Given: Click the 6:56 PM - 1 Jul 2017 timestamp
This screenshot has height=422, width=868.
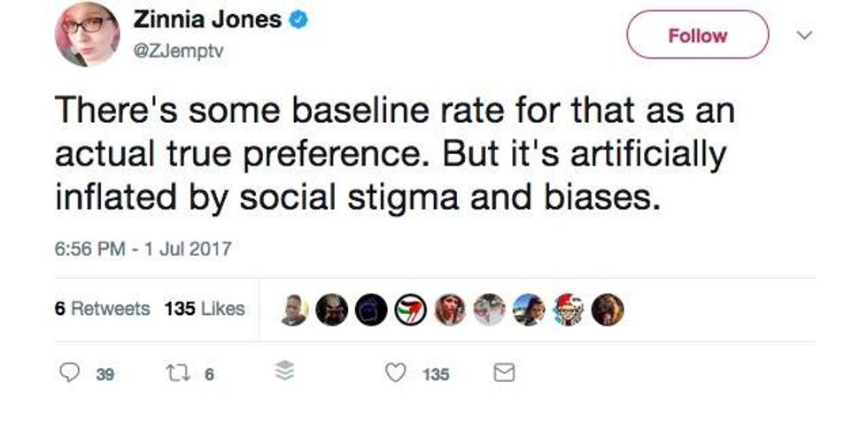Looking at the screenshot, I should pyautogui.click(x=143, y=249).
